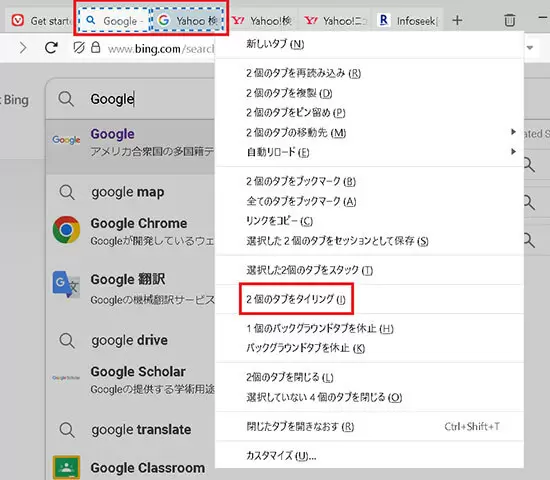Screen dimensions: 550x480
Task: Click the reload page icon
Action: (51, 47)
